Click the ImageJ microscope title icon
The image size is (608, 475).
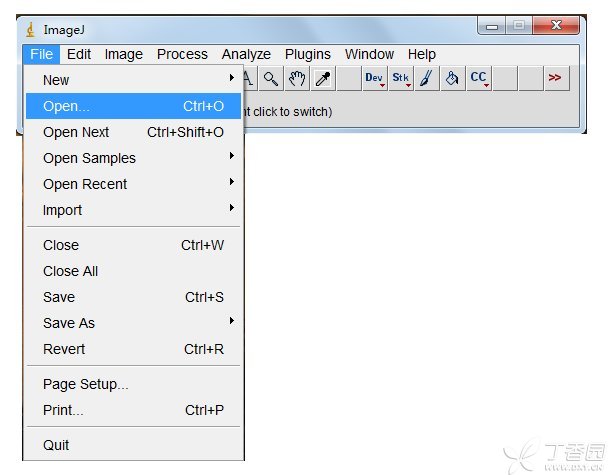(x=31, y=30)
